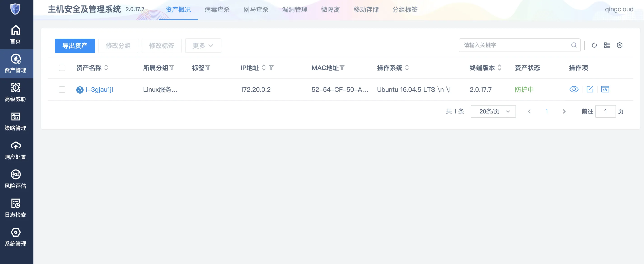Open asset link i-3gjau1jl
Viewport: 644px width, 264px height.
pos(99,90)
